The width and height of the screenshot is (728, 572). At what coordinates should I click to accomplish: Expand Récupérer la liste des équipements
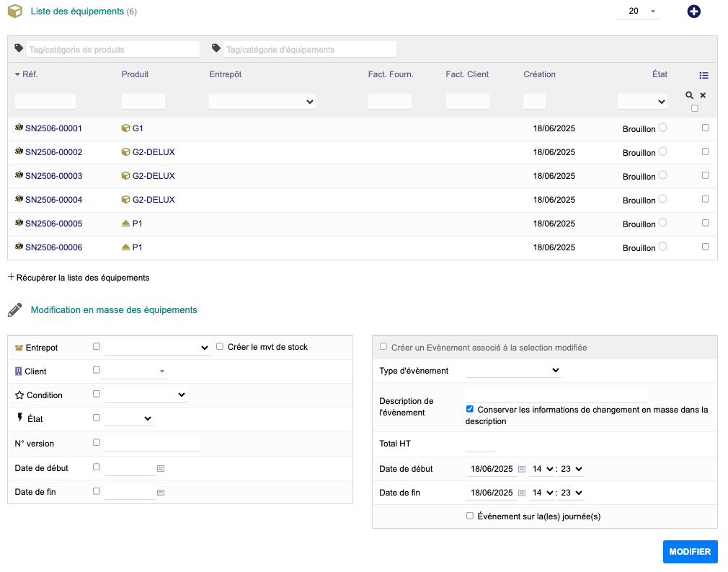[79, 278]
